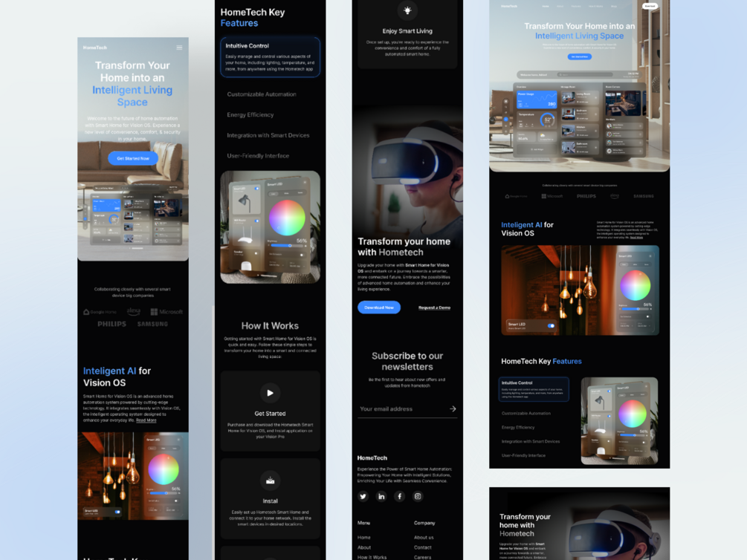Click Living Room card in desktop dashboard
The width and height of the screenshot is (747, 560).
(579, 97)
